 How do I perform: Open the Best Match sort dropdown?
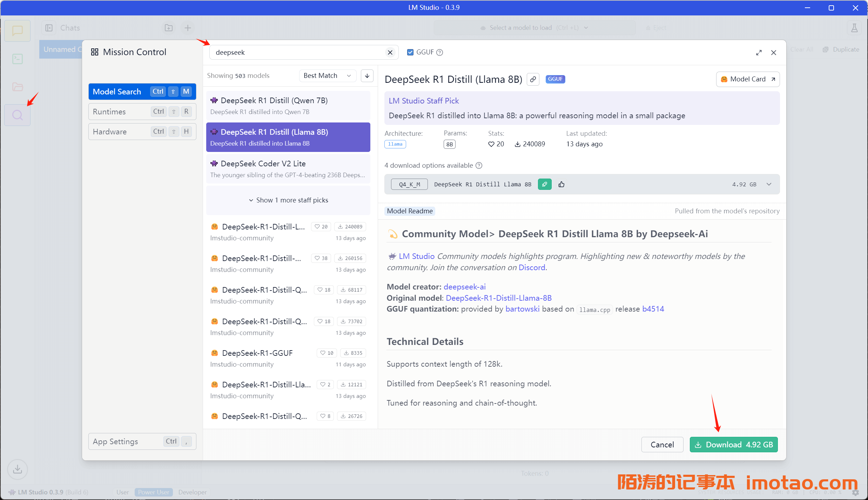pos(327,76)
